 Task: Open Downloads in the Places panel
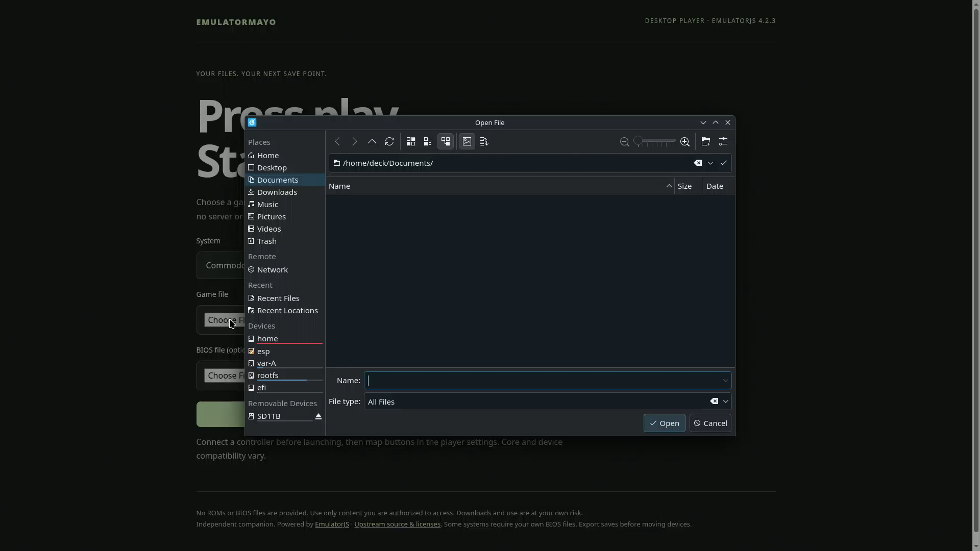coord(285,192)
